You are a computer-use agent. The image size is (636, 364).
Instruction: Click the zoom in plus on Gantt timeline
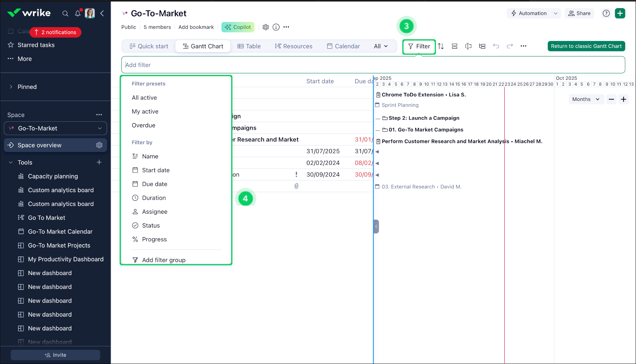624,99
